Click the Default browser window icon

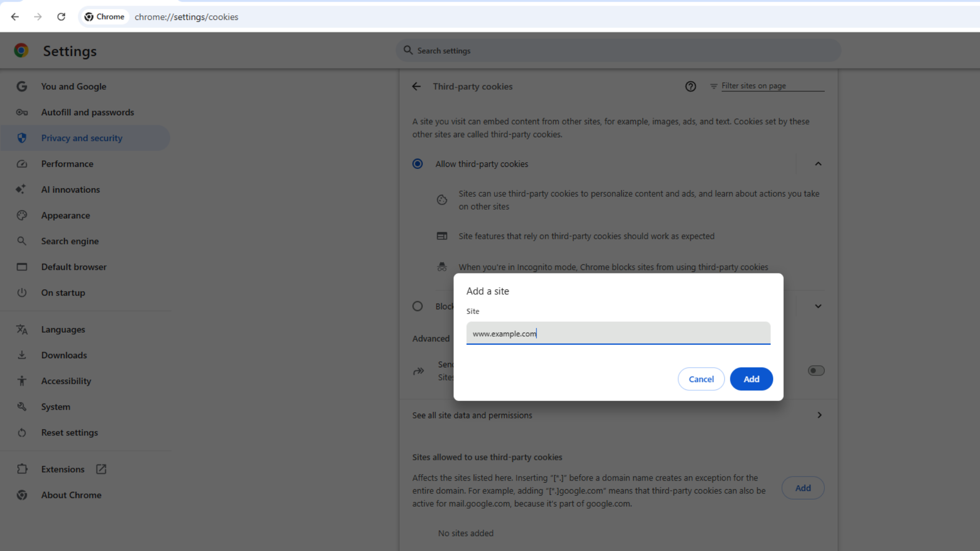click(21, 267)
